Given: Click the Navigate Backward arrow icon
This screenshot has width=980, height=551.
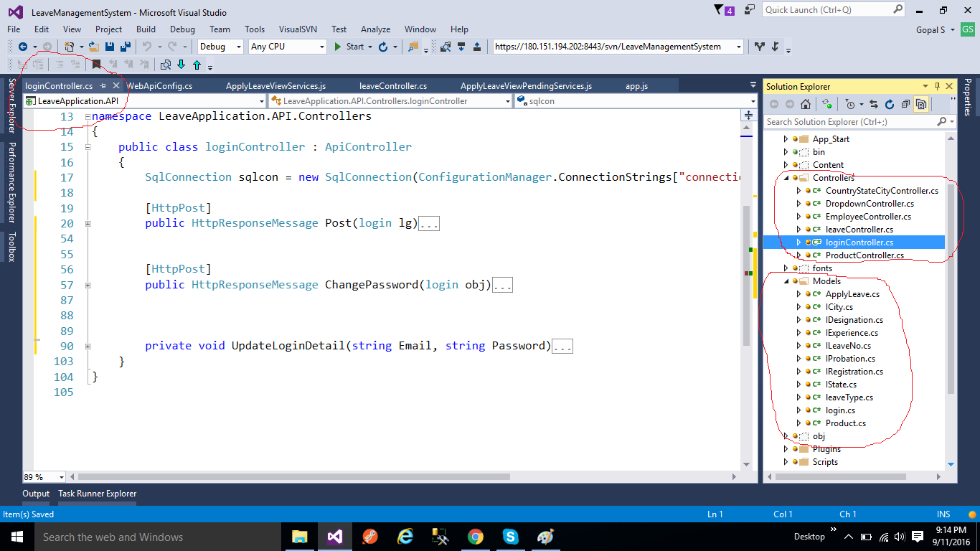Looking at the screenshot, I should click(23, 46).
